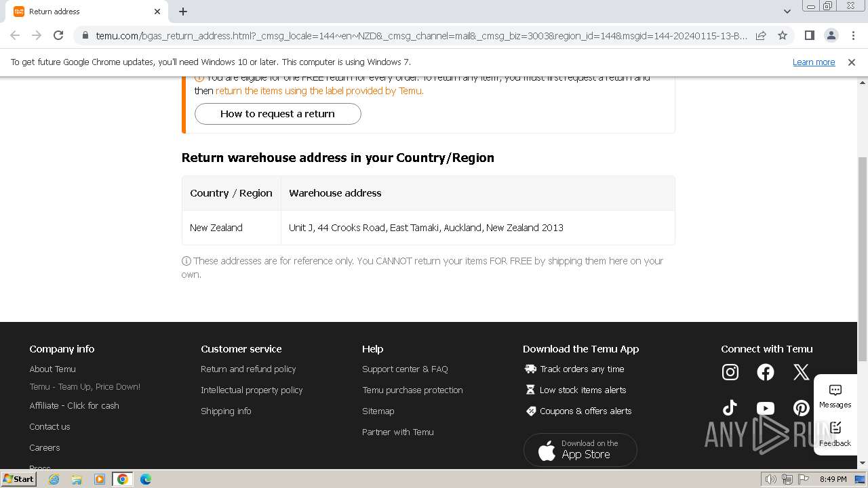Select the Return address tab
Viewport: 868px width, 488px height.
pos(81,12)
